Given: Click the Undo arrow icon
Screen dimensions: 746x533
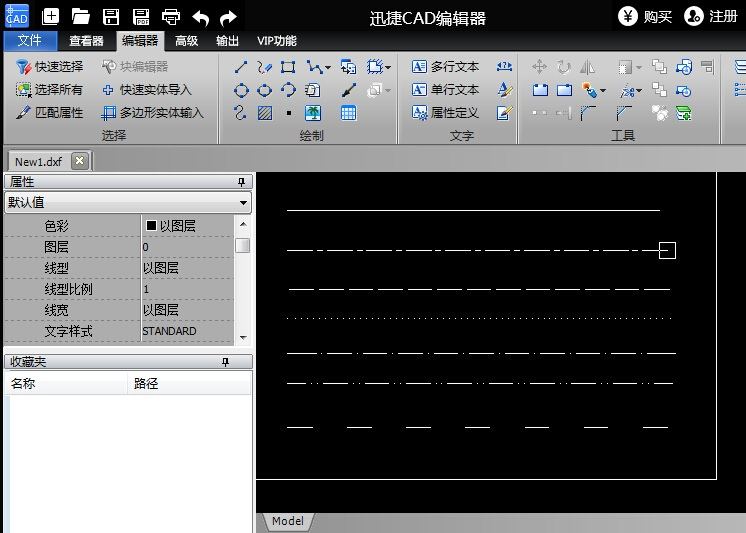Looking at the screenshot, I should click(x=200, y=17).
